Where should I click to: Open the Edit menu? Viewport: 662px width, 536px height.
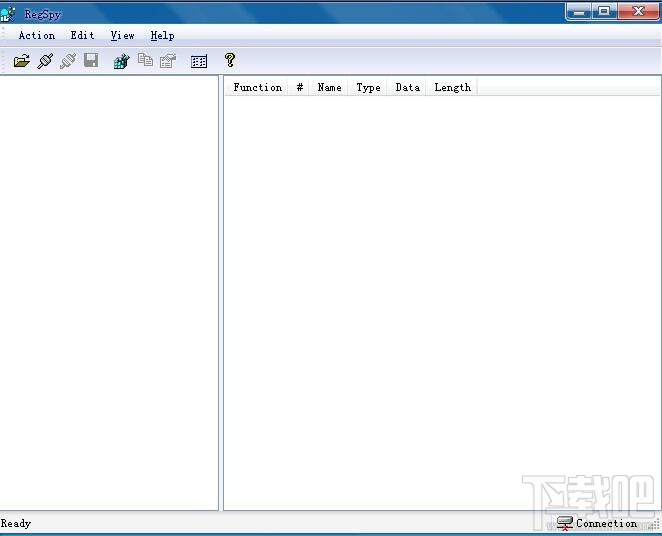pos(82,35)
